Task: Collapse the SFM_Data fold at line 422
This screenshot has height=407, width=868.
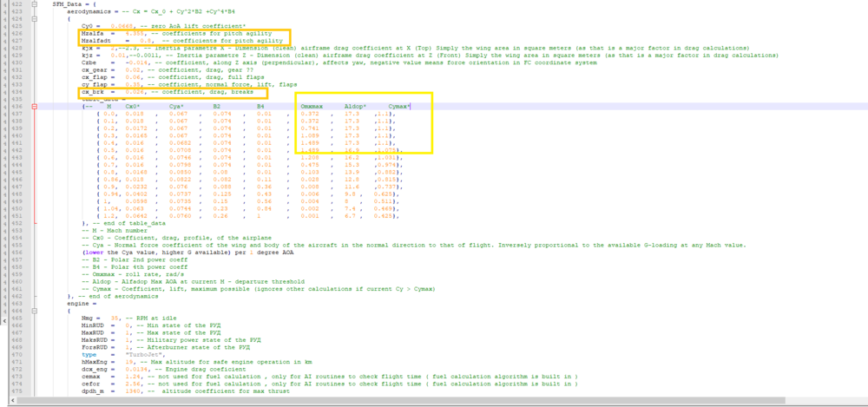Action: coord(35,3)
